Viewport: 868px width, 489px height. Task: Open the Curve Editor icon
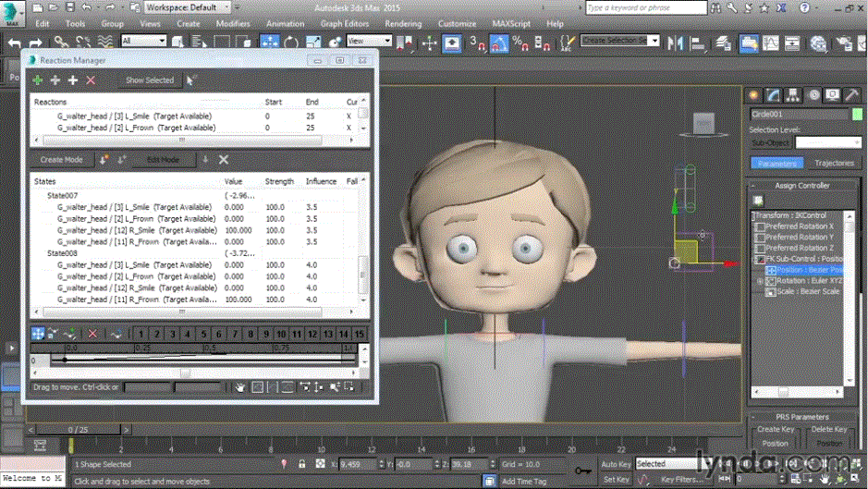pyautogui.click(x=771, y=43)
